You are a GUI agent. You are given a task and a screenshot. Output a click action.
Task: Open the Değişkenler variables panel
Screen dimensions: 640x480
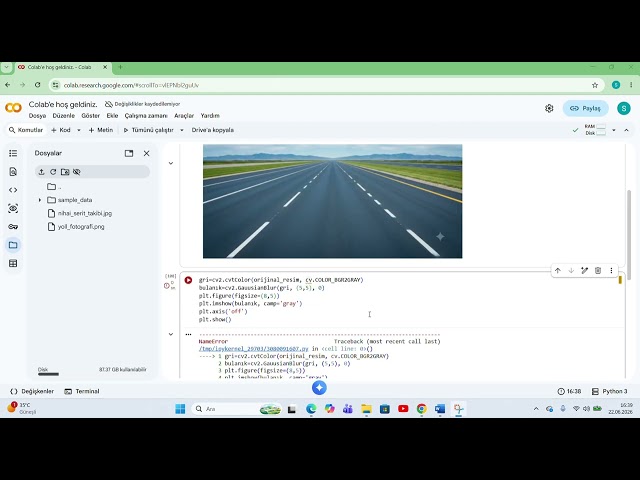32,391
